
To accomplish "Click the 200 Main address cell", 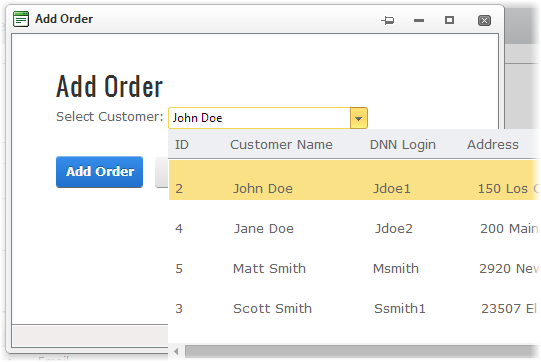I will [x=509, y=229].
